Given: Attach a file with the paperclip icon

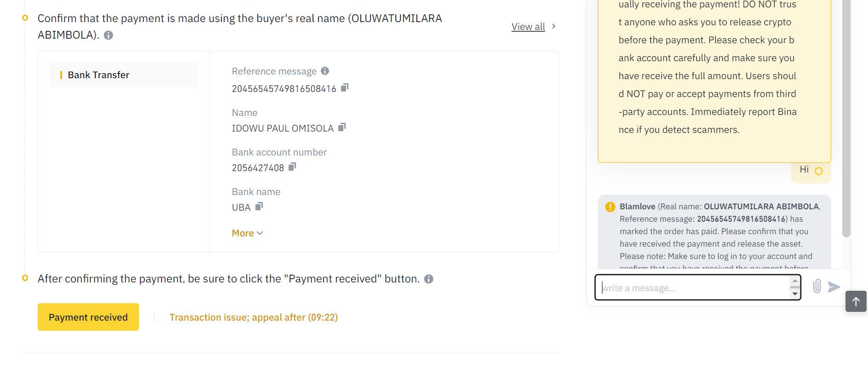Looking at the screenshot, I should [x=816, y=287].
